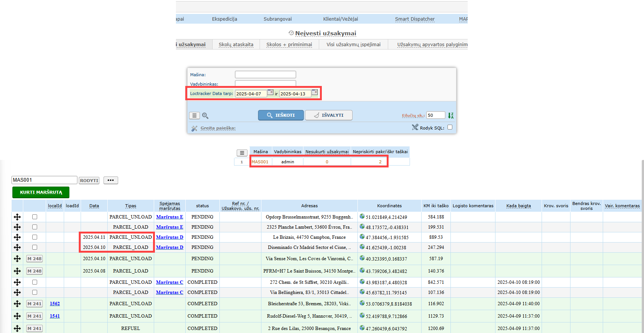Open Maršrutas C link in the Argilliers row
644x333 pixels.
(170, 282)
